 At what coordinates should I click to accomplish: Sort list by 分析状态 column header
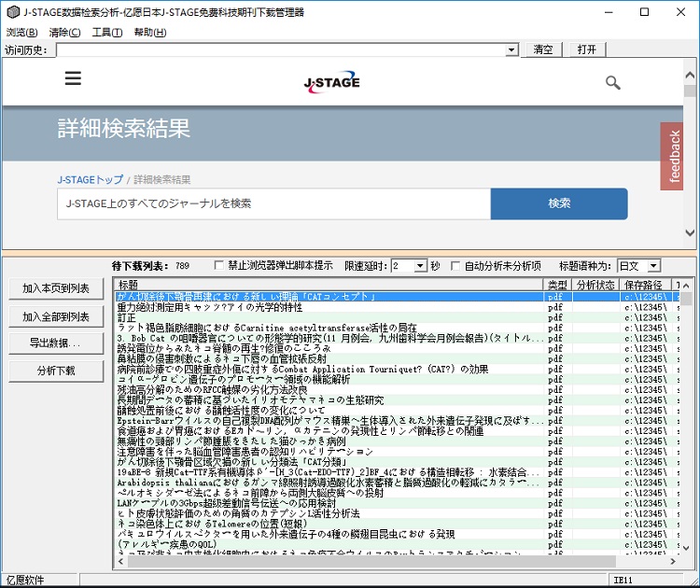click(x=595, y=285)
